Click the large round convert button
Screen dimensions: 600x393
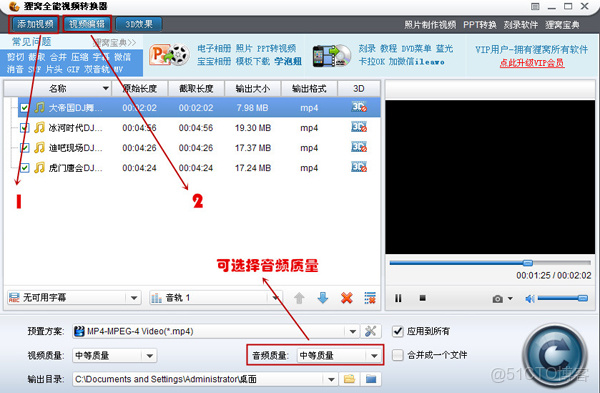[555, 356]
